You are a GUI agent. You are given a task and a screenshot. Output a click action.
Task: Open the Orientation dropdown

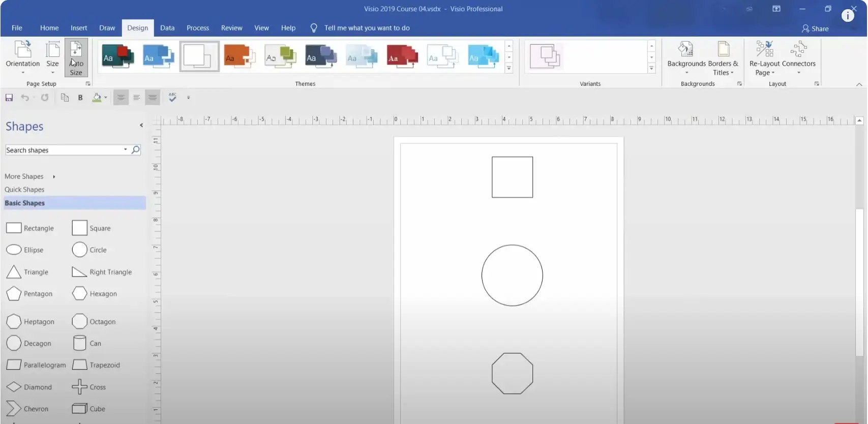23,57
